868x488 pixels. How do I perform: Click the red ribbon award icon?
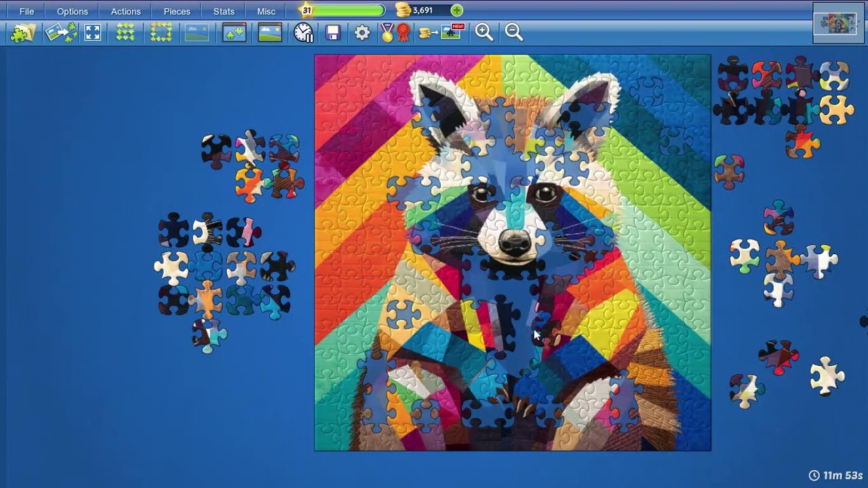point(403,33)
